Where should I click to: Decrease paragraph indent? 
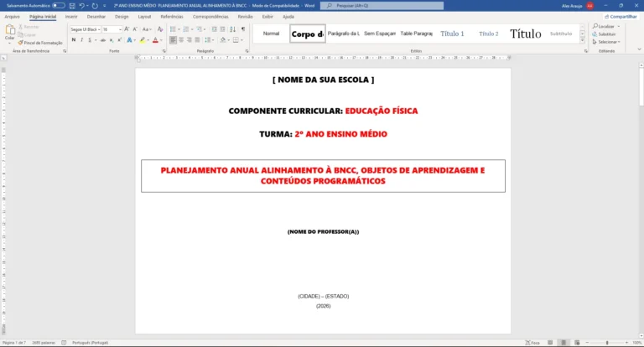(x=214, y=29)
